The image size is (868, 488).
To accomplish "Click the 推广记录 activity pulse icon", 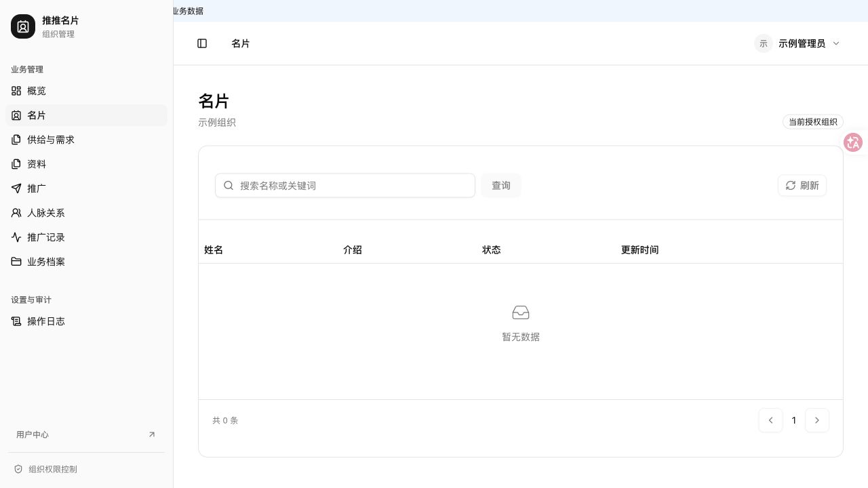I will (x=16, y=237).
